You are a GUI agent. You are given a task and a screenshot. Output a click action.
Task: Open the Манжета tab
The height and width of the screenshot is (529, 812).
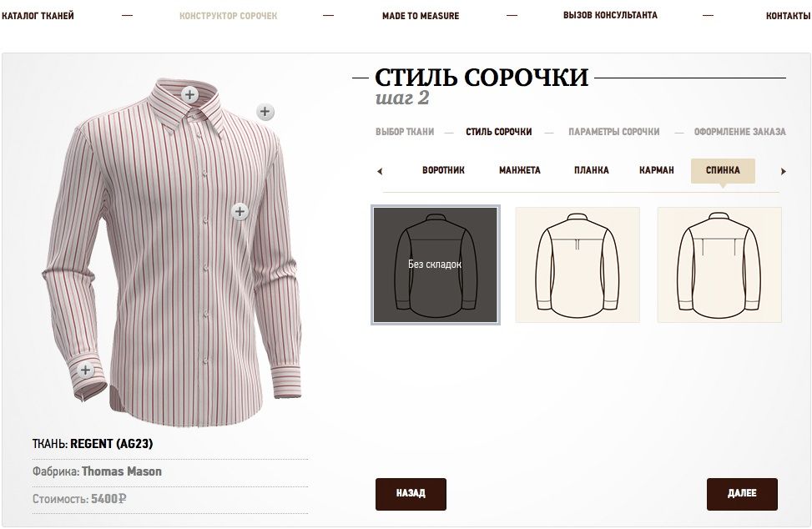coord(519,170)
